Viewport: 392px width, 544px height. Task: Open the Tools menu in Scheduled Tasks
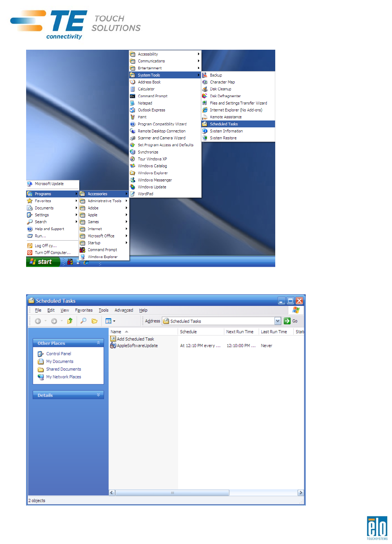103,310
